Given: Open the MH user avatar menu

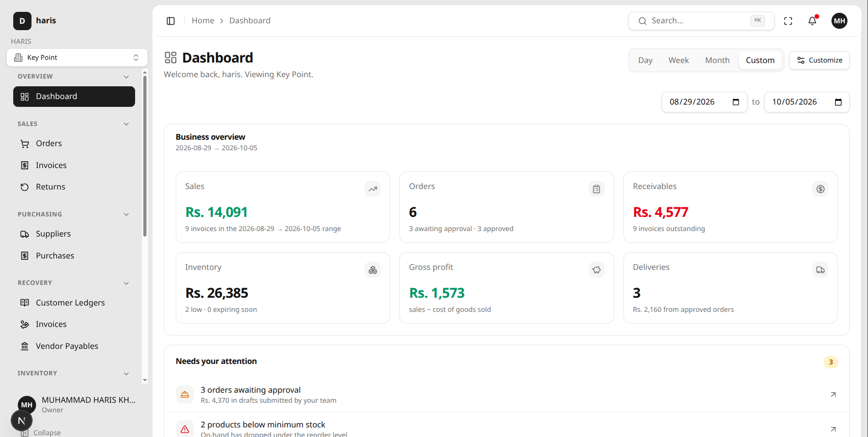Looking at the screenshot, I should point(839,21).
